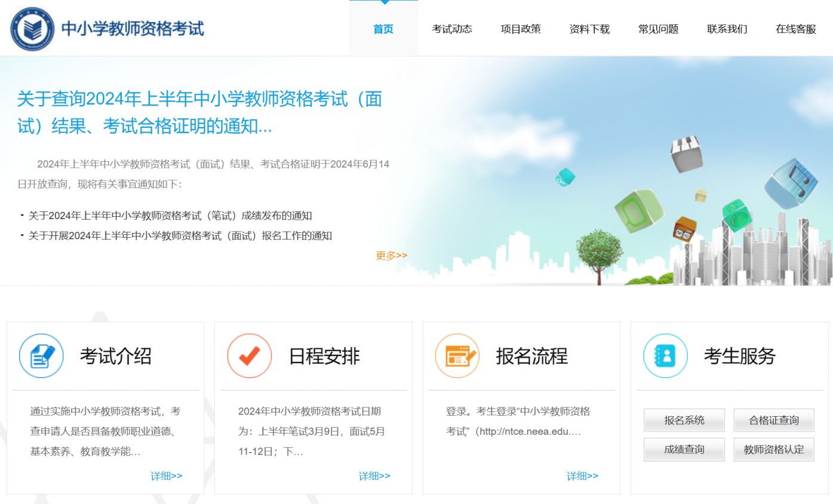Click 详细>> under 考试介绍
This screenshot has width=833, height=504.
(x=167, y=476)
